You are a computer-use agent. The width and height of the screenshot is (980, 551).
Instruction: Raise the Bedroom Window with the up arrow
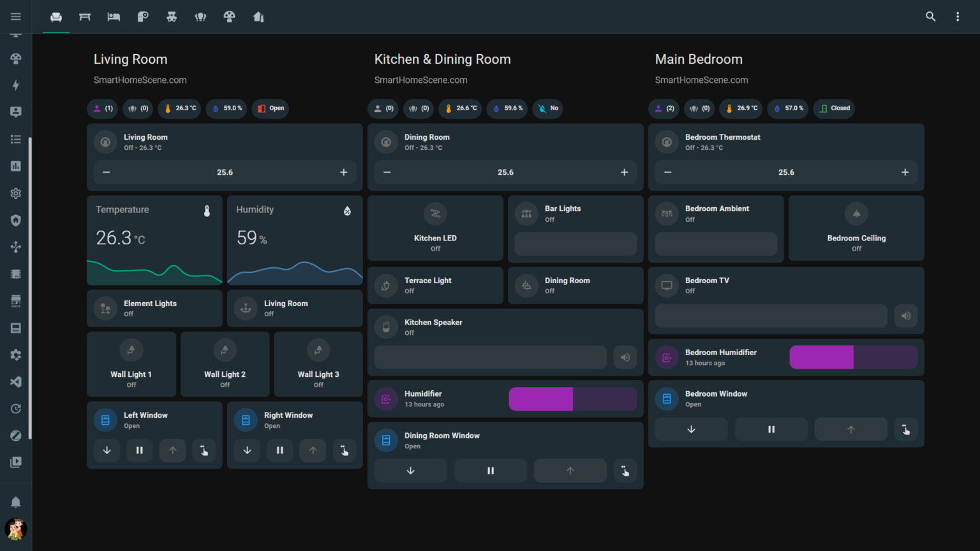850,429
